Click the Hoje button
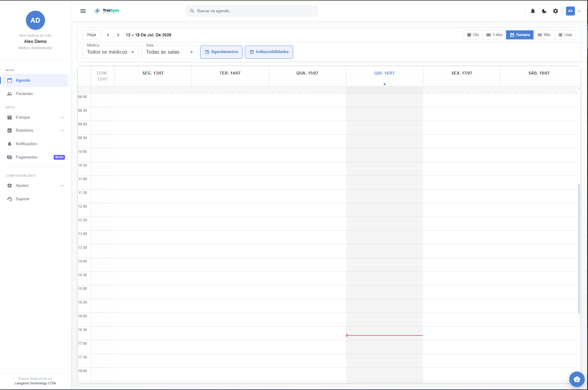The width and height of the screenshot is (588, 390). pyautogui.click(x=92, y=35)
